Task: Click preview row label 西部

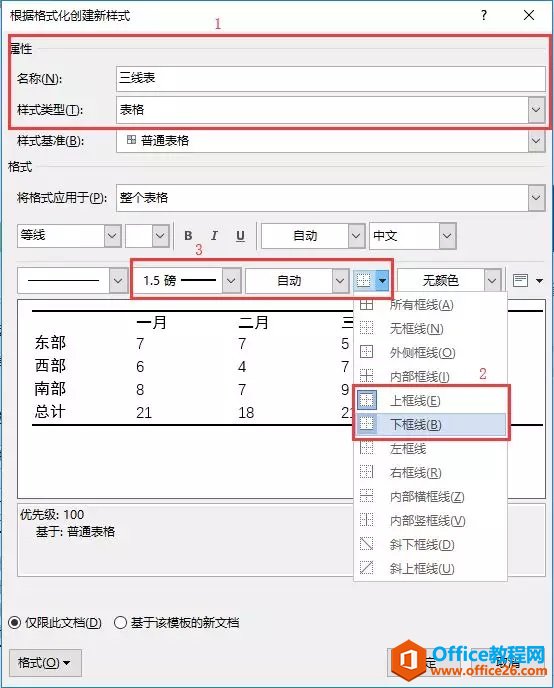Action: 50,366
